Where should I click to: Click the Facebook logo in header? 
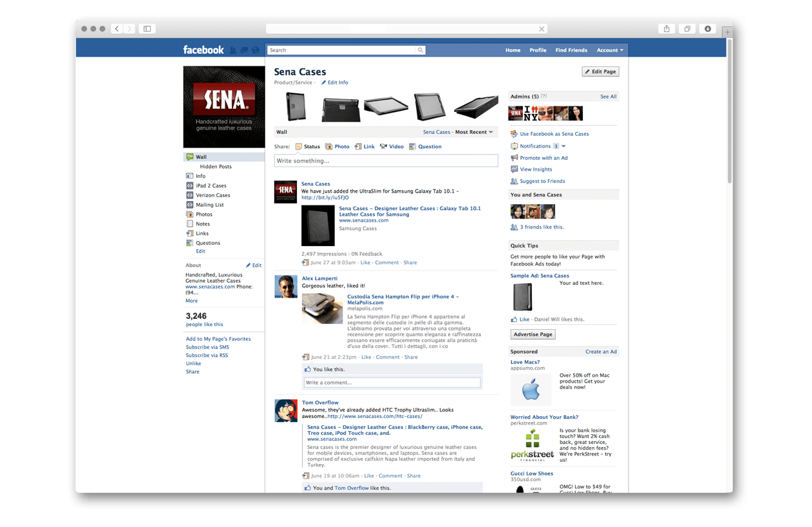pyautogui.click(x=203, y=50)
